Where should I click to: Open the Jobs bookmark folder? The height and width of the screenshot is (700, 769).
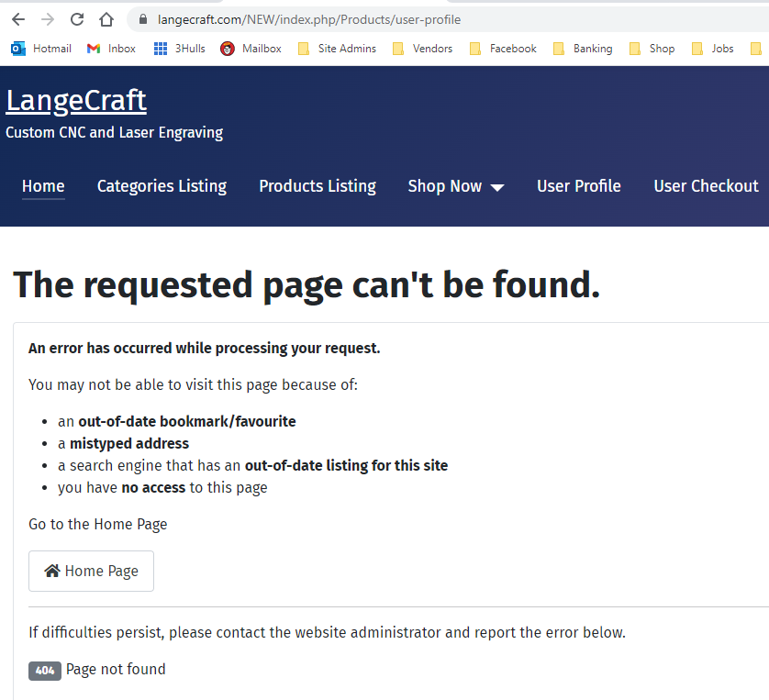[713, 49]
